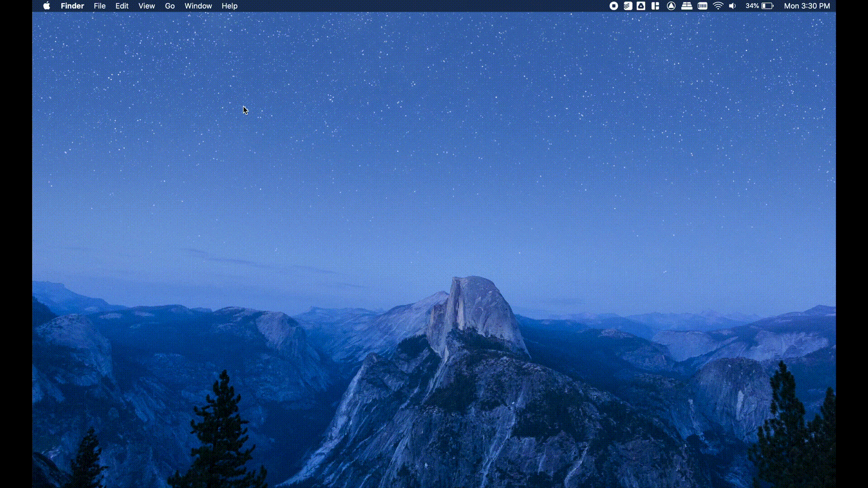Viewport: 868px width, 488px height.
Task: Open the Todoist menu bar icon
Action: click(x=628, y=6)
